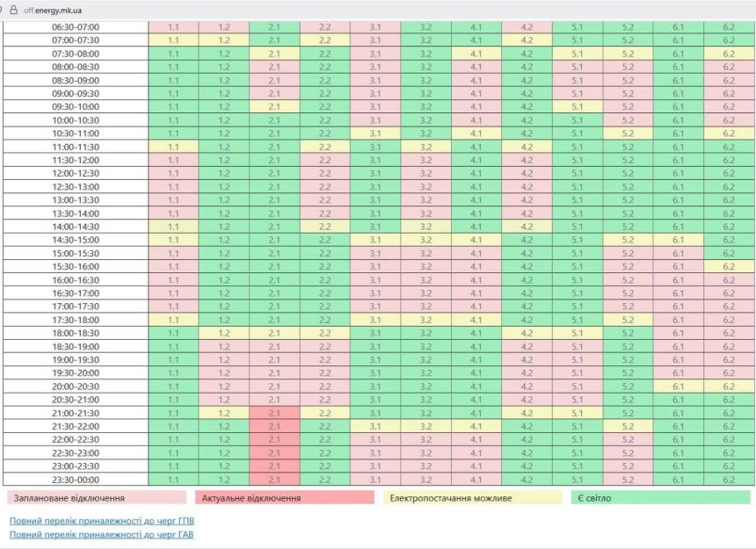Viewport: 756px width, 549px height.
Task: Select the 6.2 cell in the 15:30-16:00 row
Action: [728, 266]
